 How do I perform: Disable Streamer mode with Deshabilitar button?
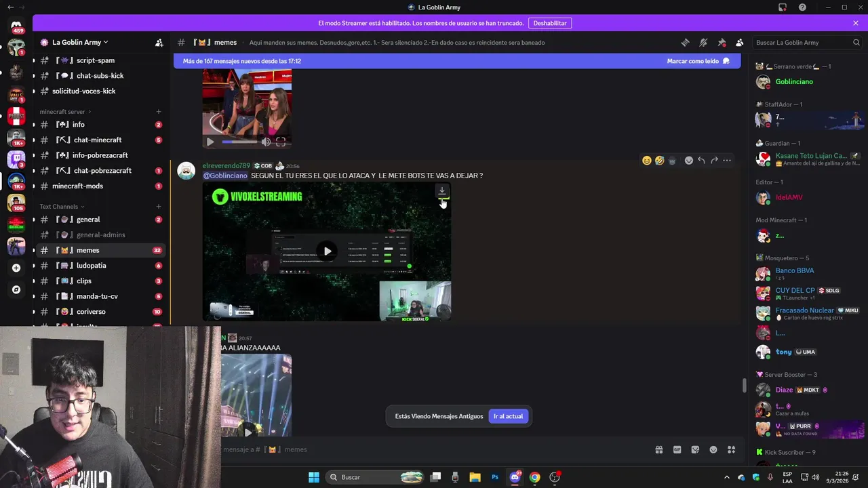pyautogui.click(x=550, y=23)
